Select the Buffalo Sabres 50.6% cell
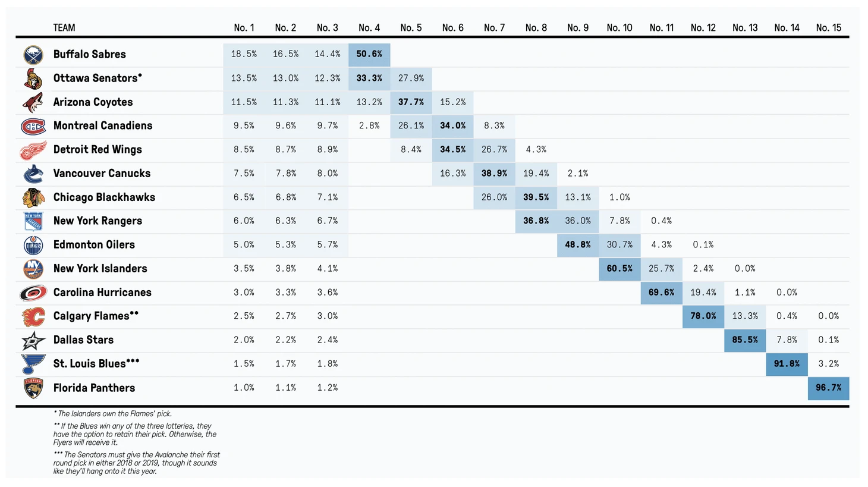This screenshot has height=487, width=868. pyautogui.click(x=369, y=55)
